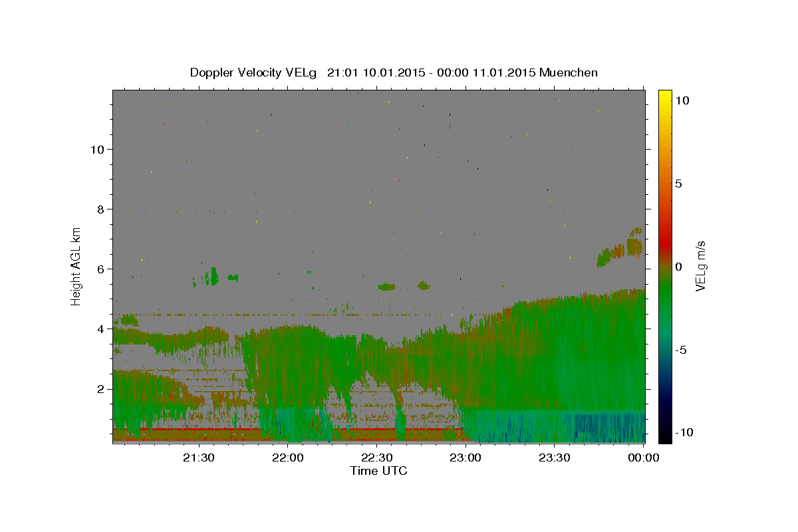Click the colorbar value -10 label

pyautogui.click(x=684, y=433)
